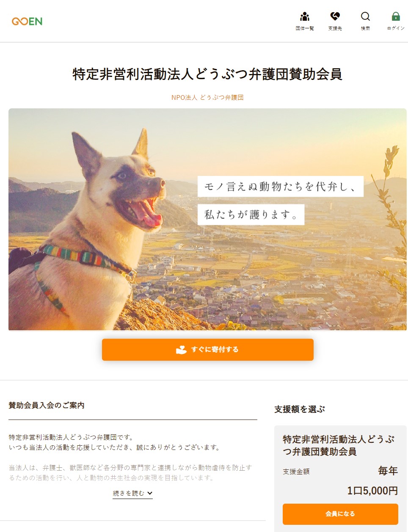Screen dimensions: 408x532
Task: Click the green lock login icon
Action: [x=396, y=16]
